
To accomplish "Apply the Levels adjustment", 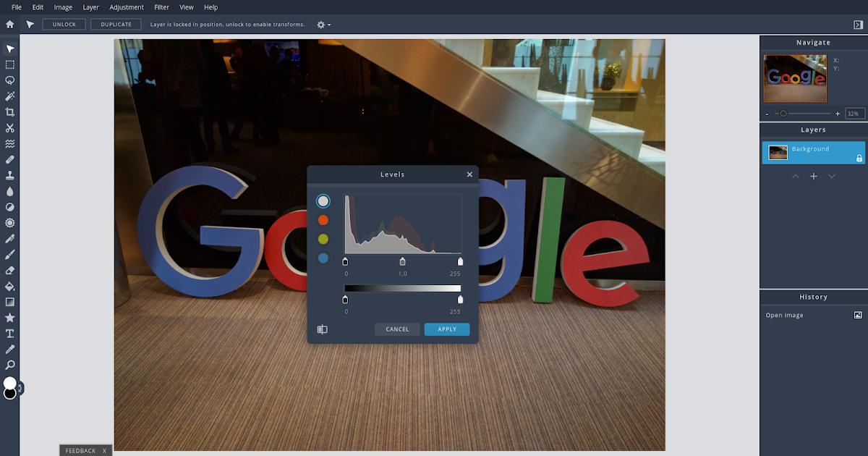I will 447,329.
